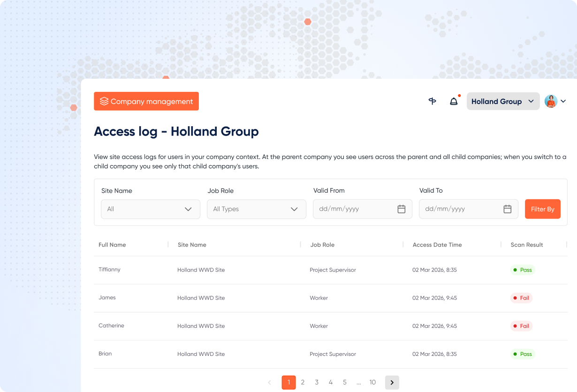This screenshot has width=577, height=392.
Task: Sort by Full Name column header
Action: point(112,245)
